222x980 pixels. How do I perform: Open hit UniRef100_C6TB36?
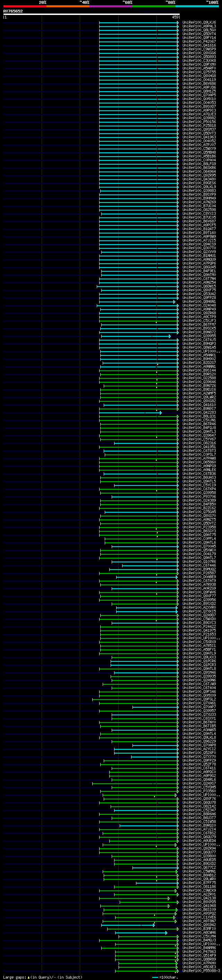click(199, 473)
